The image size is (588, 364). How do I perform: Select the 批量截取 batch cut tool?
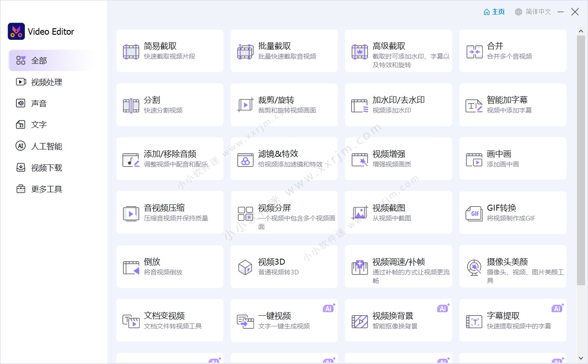284,51
